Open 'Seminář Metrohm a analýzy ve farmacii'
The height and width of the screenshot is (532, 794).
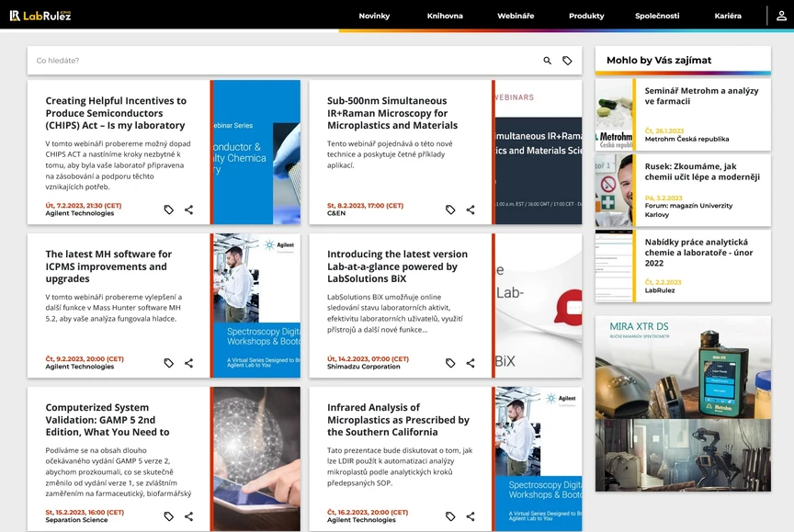(x=701, y=96)
